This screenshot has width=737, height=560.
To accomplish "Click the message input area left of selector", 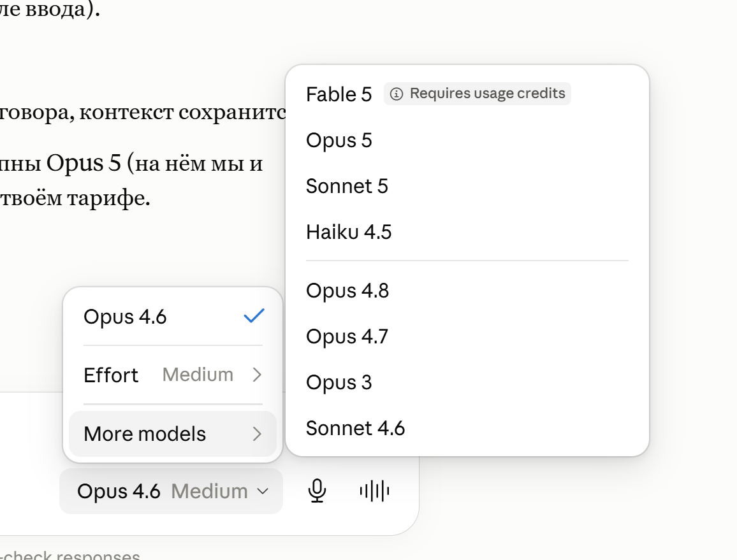I will click(28, 491).
